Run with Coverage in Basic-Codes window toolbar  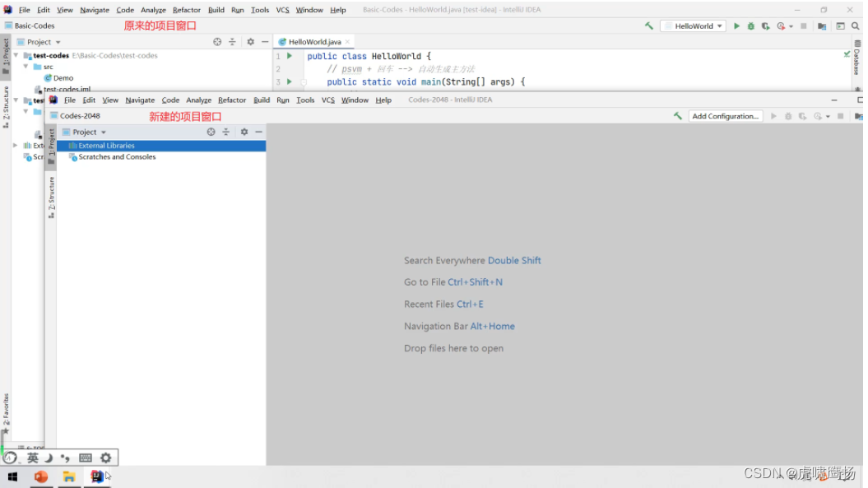765,26
